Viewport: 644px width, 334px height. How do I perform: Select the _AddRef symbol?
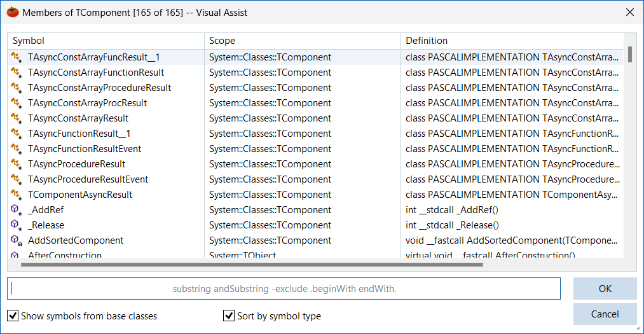(46, 209)
